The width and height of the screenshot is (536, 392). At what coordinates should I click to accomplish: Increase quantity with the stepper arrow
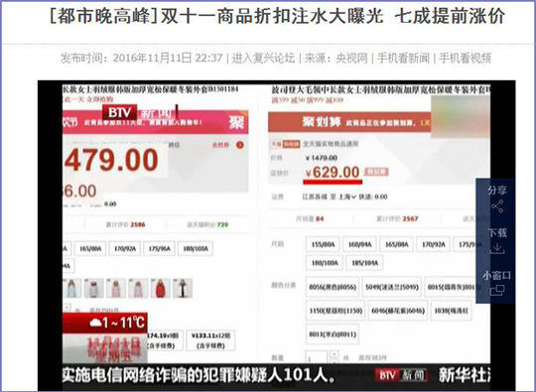click(x=335, y=354)
